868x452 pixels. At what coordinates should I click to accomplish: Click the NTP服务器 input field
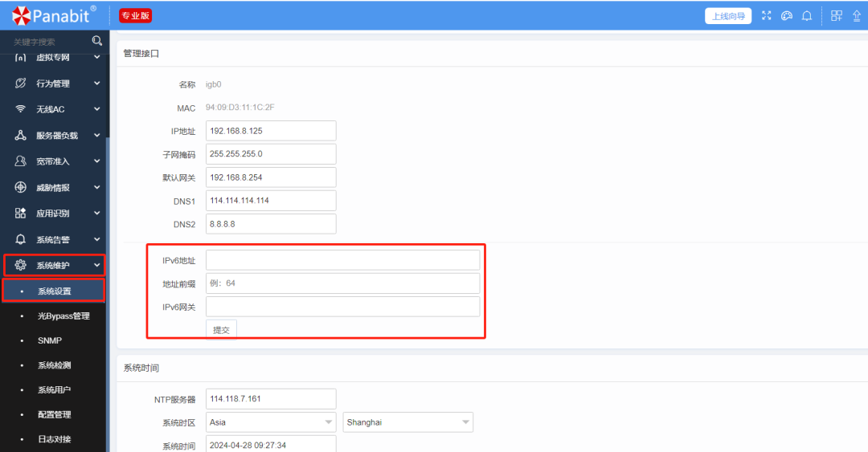tap(271, 399)
